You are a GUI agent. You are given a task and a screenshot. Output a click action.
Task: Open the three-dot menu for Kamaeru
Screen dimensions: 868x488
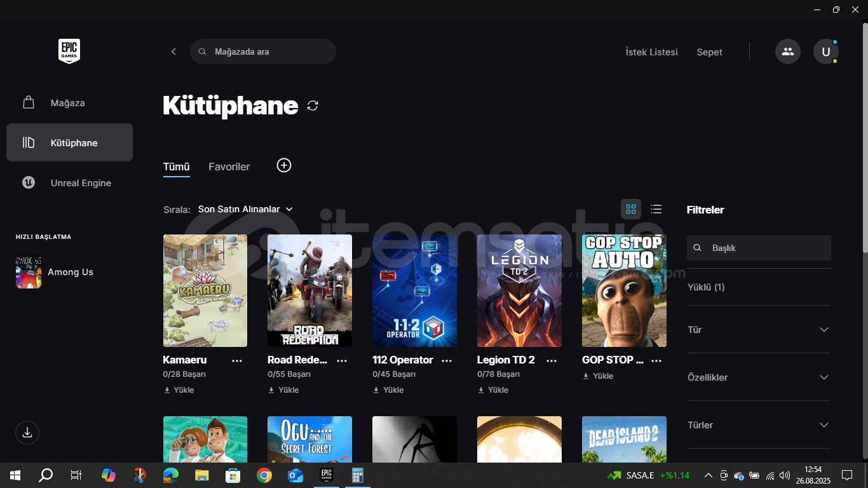[237, 360]
